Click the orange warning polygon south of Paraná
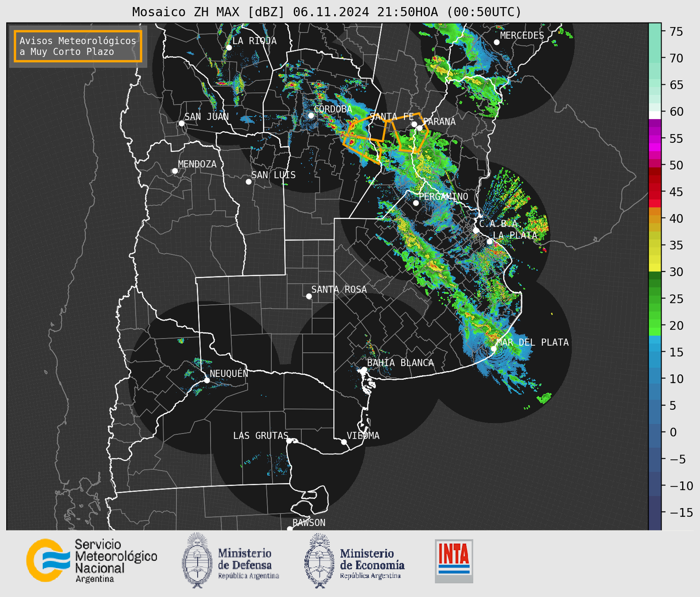This screenshot has height=597, width=700. [410, 132]
